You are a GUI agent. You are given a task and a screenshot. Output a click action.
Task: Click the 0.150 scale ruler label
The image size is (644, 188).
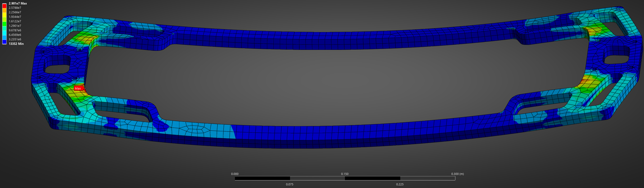[x=345, y=174]
